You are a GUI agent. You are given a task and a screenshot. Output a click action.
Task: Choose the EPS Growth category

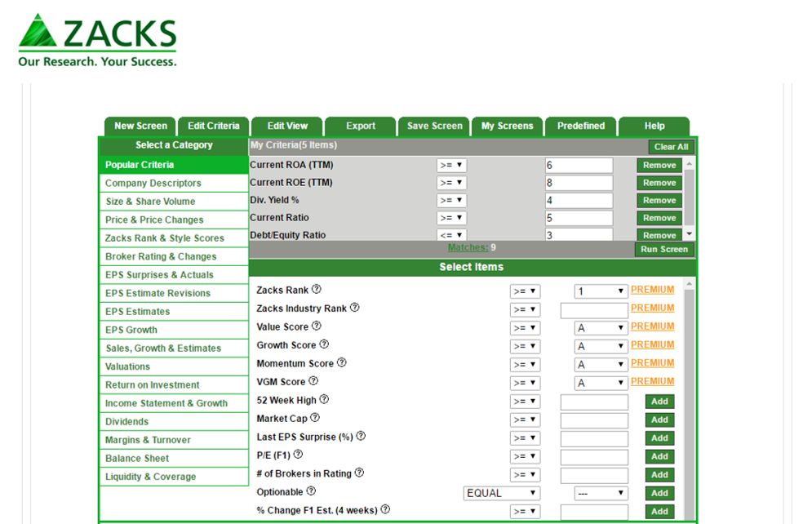(x=174, y=330)
